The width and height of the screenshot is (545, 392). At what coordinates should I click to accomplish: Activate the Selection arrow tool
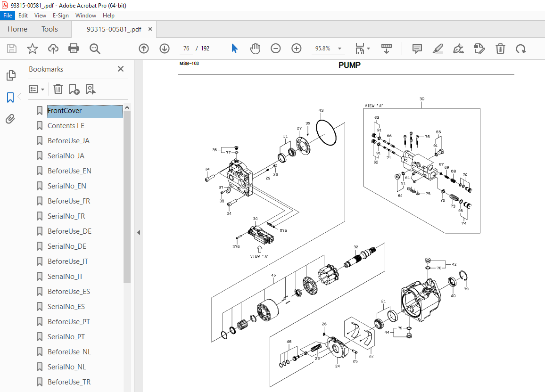point(235,49)
